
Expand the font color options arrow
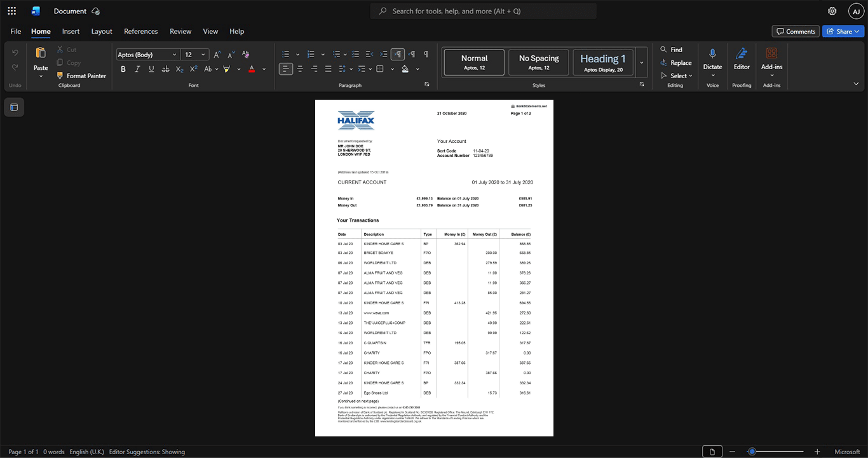[x=264, y=69]
